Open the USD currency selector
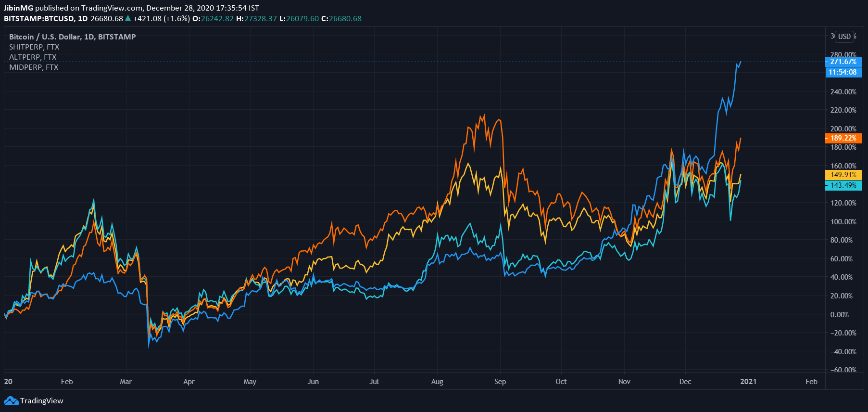 point(844,37)
